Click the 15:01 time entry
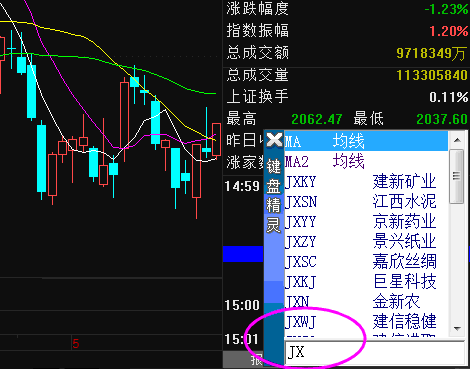 click(241, 339)
